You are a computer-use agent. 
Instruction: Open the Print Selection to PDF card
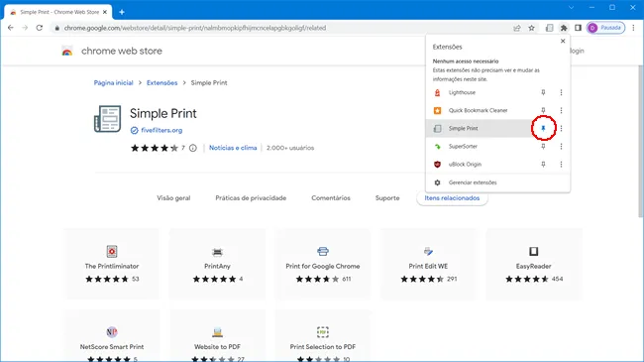[323, 336]
